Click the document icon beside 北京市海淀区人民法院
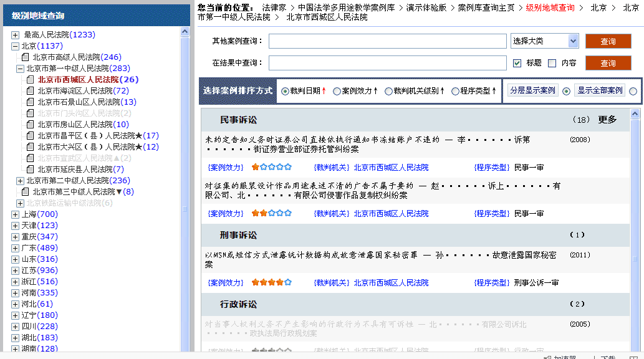 [30, 91]
